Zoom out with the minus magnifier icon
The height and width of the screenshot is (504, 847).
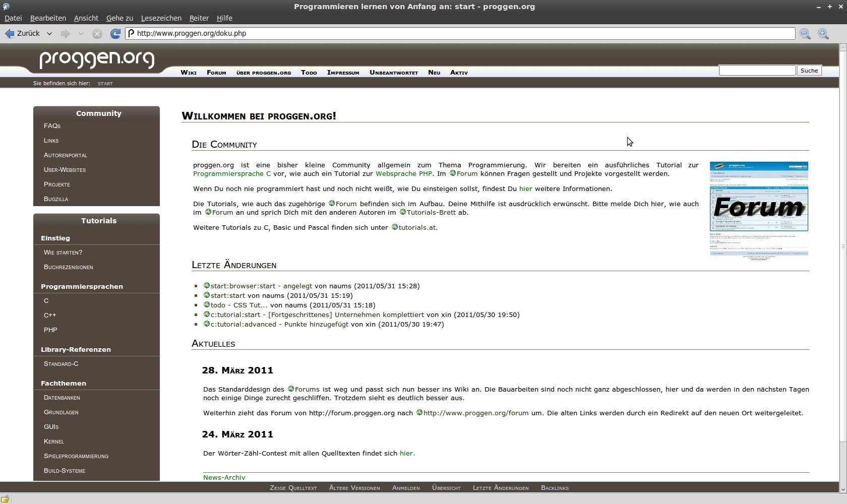805,34
